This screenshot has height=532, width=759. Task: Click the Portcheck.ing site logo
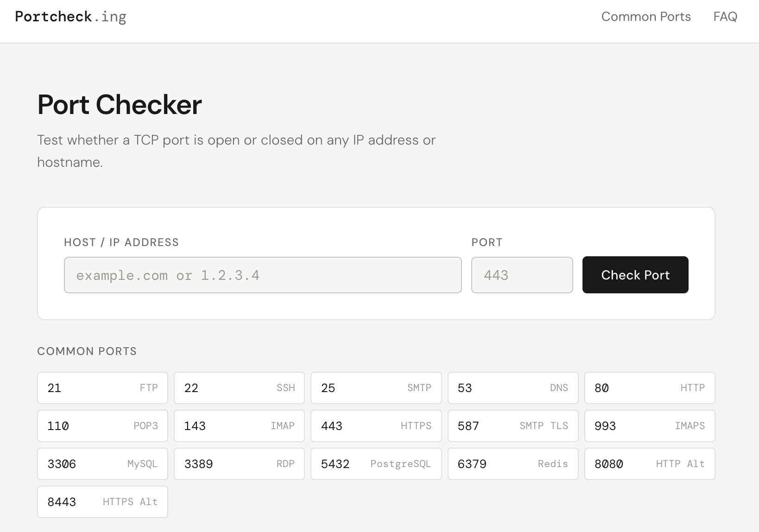click(70, 17)
